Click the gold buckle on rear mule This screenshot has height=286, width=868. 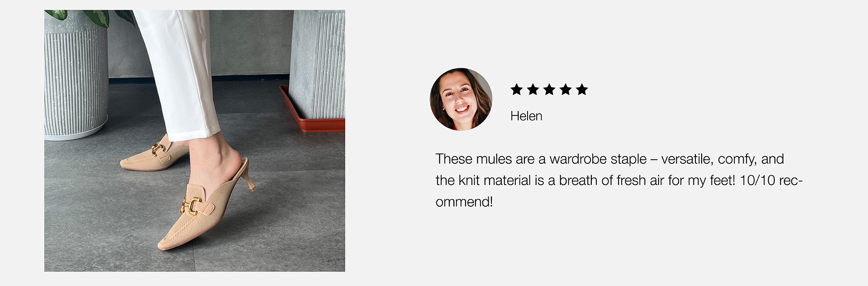point(158,149)
